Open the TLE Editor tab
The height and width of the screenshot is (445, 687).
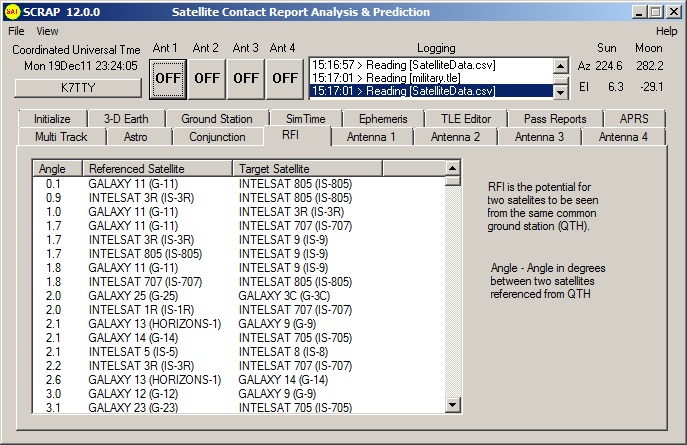click(x=466, y=119)
